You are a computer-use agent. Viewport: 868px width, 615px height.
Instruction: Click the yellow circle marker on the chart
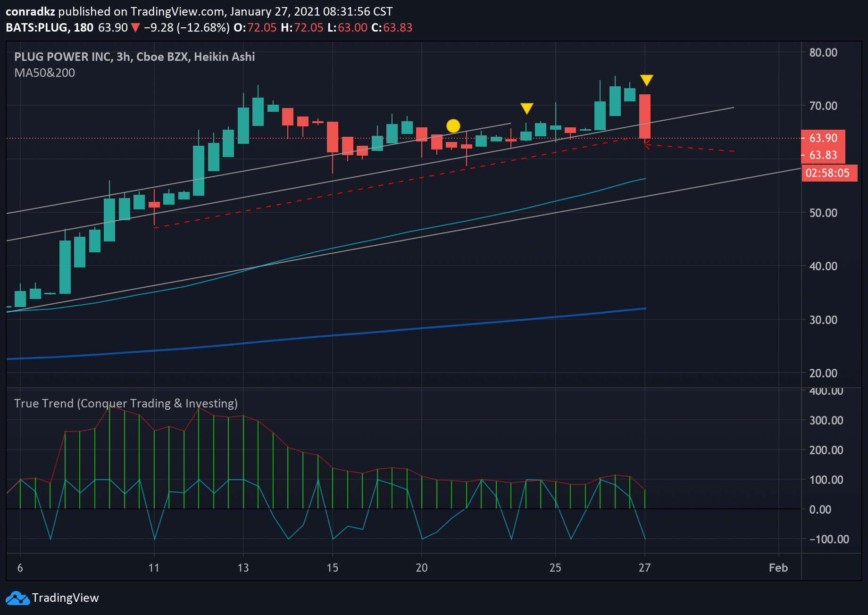(453, 126)
